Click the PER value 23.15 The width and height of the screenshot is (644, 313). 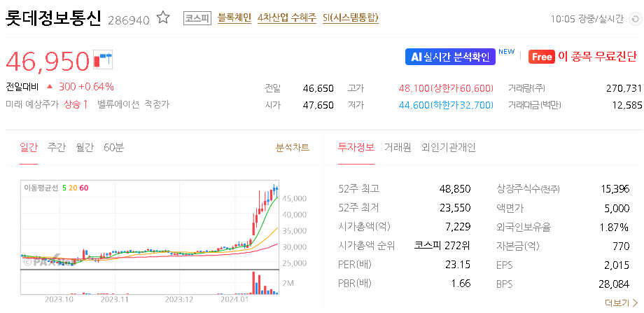coord(458,265)
